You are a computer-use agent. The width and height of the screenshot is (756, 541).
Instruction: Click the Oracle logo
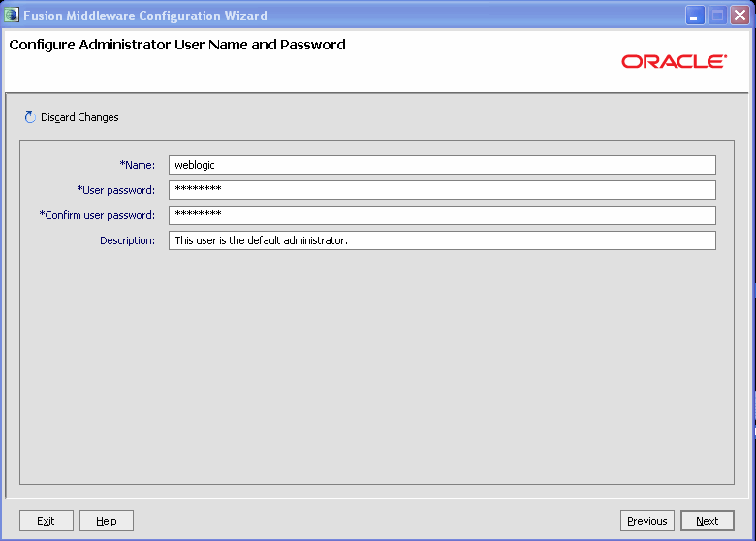[x=674, y=61]
